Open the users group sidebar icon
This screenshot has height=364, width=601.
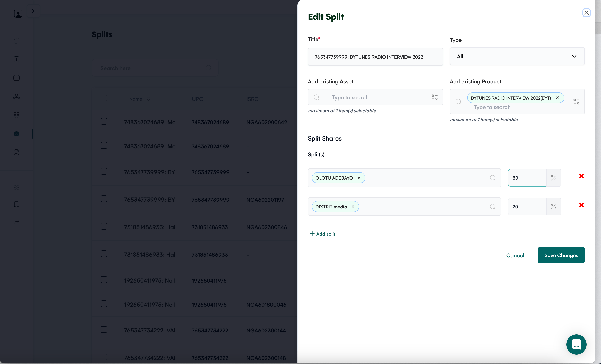(x=17, y=97)
